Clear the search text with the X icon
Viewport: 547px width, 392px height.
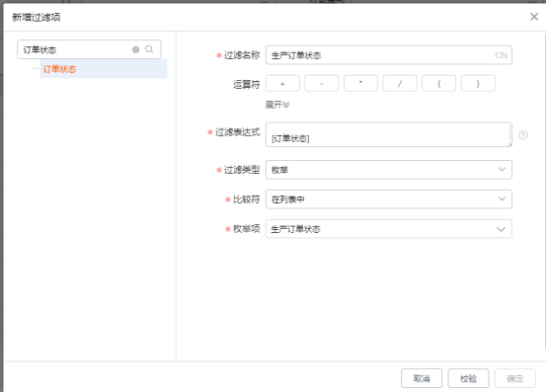(x=135, y=50)
